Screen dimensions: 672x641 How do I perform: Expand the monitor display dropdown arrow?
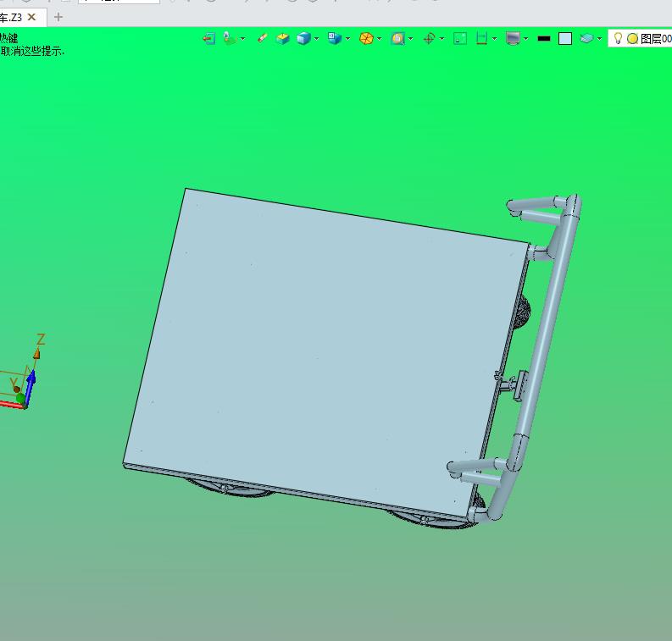click(526, 39)
